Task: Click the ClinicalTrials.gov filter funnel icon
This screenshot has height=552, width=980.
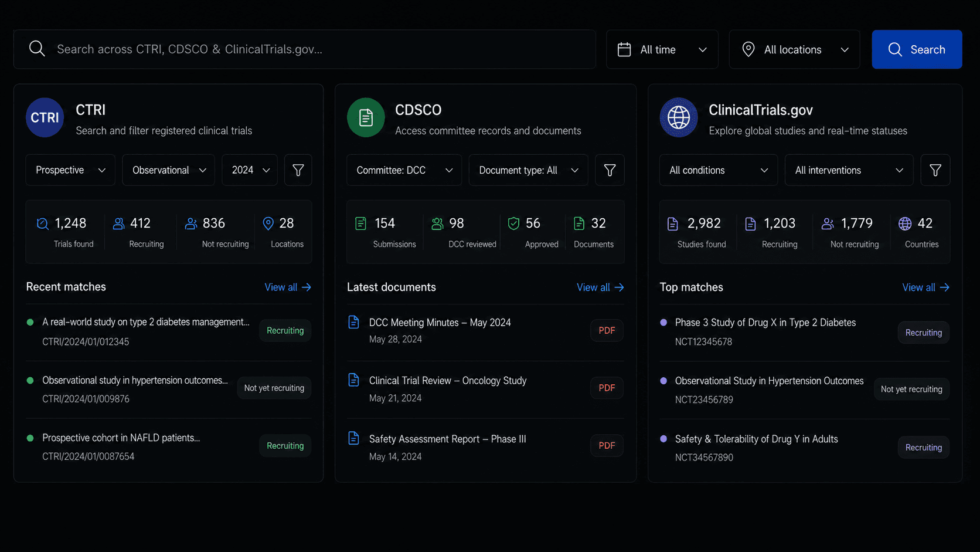Action: click(x=935, y=170)
